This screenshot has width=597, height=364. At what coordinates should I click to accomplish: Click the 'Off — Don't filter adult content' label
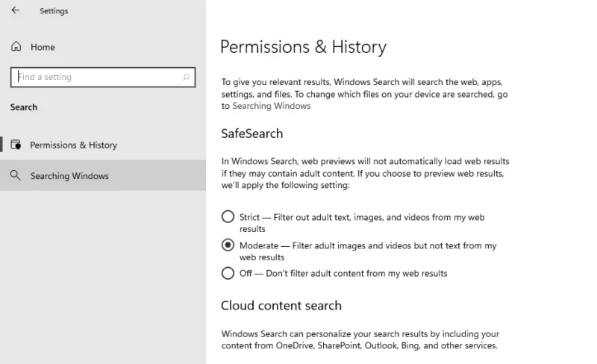click(x=343, y=274)
